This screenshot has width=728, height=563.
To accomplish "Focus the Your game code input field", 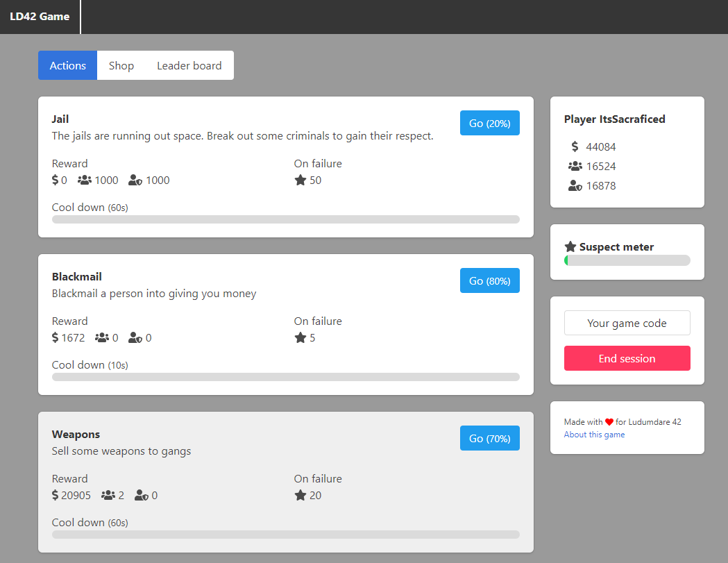I will pyautogui.click(x=627, y=323).
